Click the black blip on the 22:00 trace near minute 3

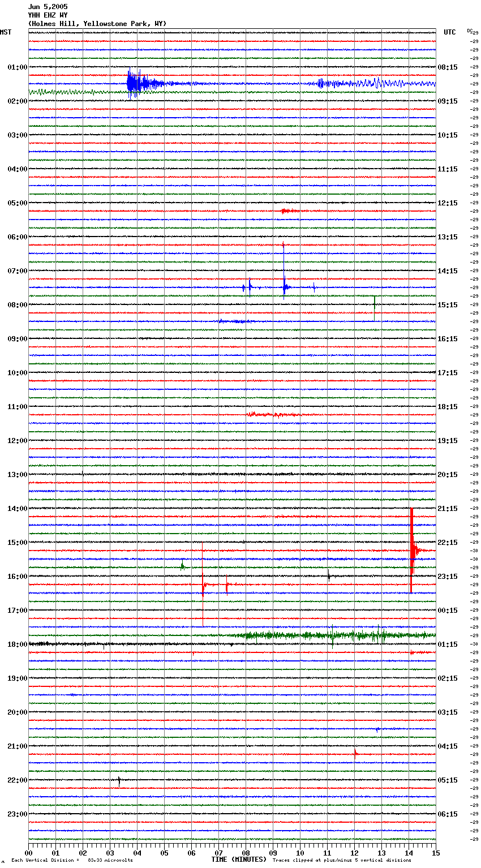119,781
